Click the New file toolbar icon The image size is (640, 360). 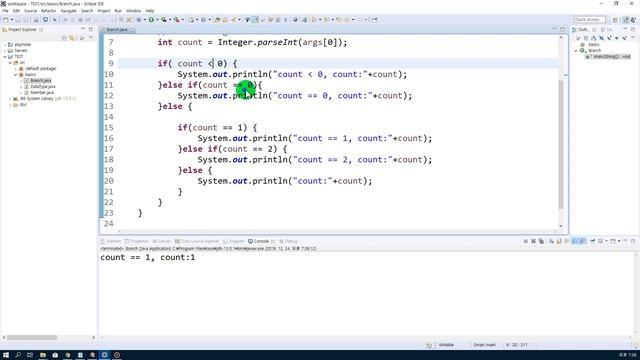6,20
